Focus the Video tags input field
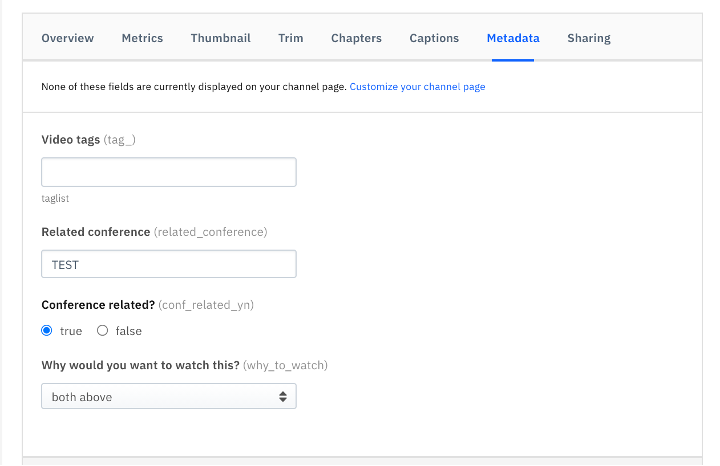 point(169,172)
